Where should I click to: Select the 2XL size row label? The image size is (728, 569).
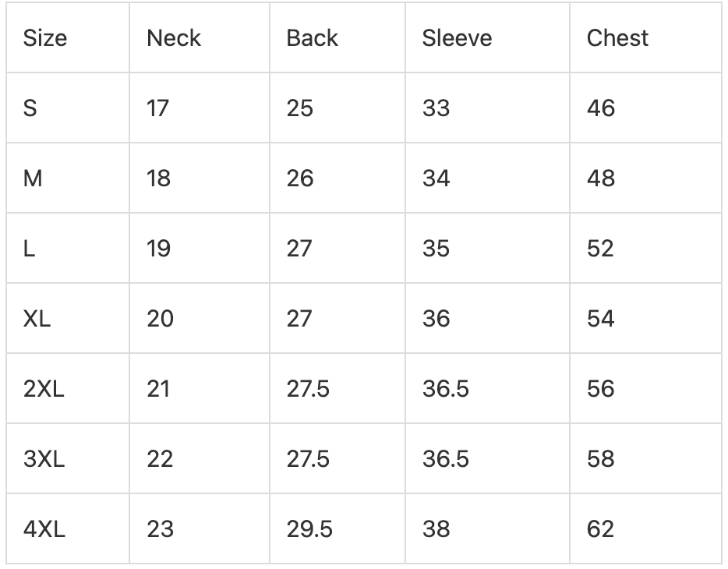tap(44, 388)
